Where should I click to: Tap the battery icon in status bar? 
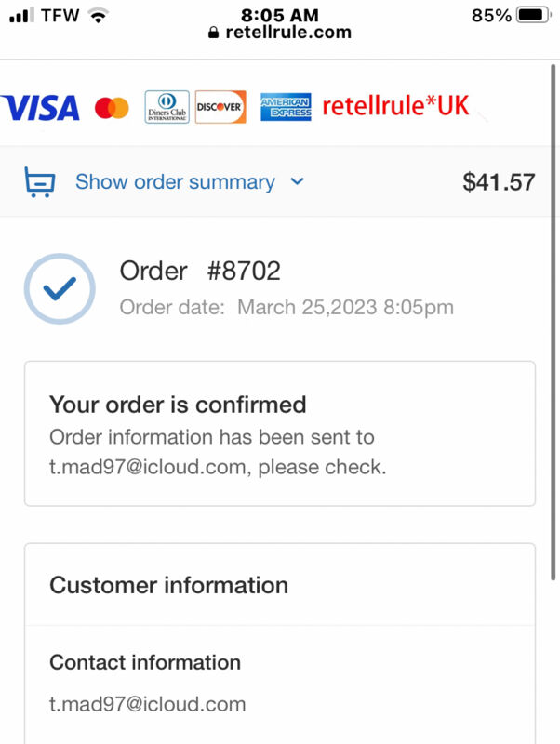(533, 15)
